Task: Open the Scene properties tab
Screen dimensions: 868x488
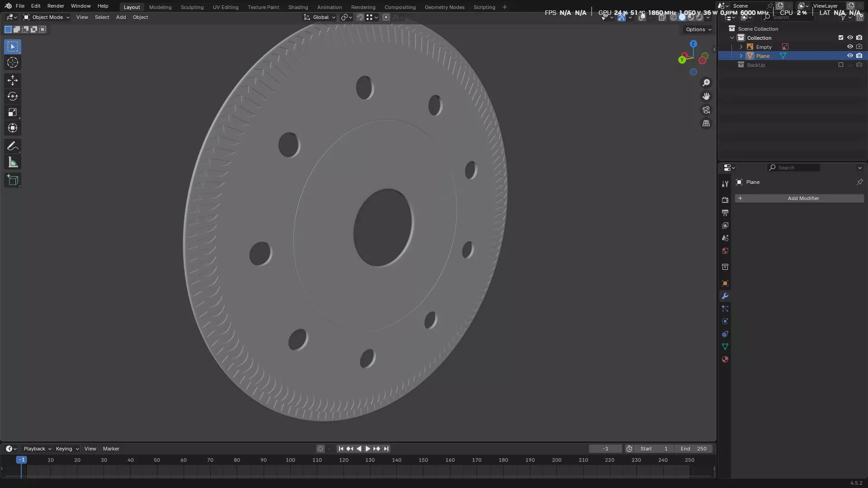Action: 725,238
